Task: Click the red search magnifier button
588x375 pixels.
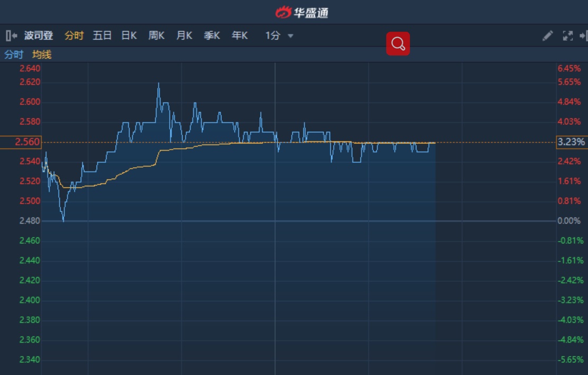Action: (x=398, y=44)
